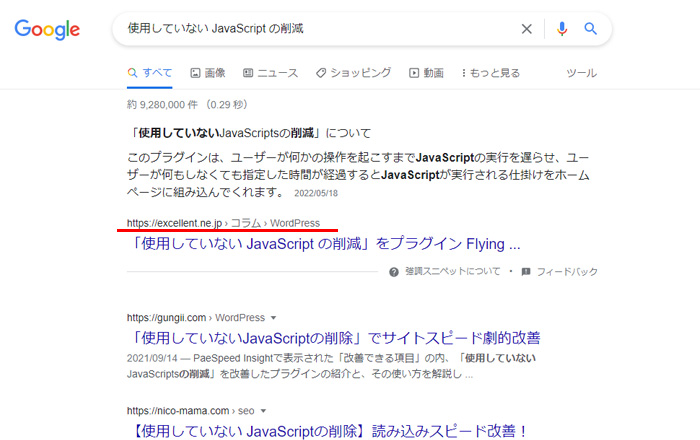The height and width of the screenshot is (440, 700).
Task: Expand the dropdown arrow next to gungii.com › WordPress
Action: click(274, 318)
